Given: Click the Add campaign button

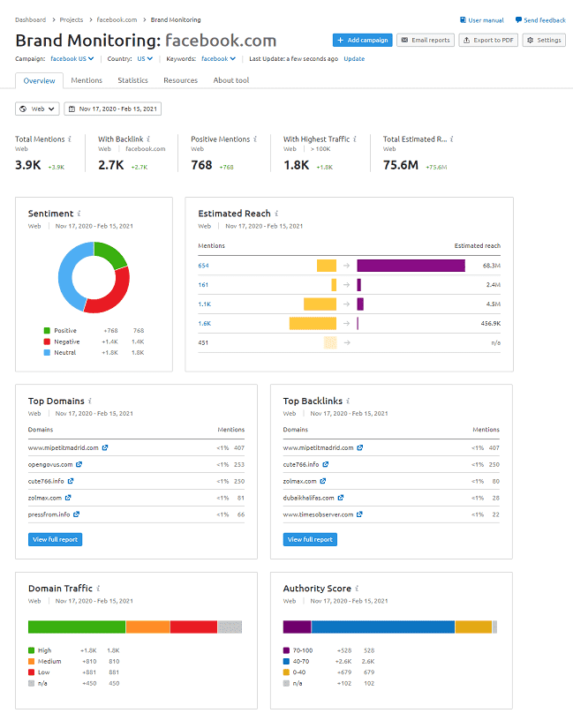Looking at the screenshot, I should click(x=363, y=40).
